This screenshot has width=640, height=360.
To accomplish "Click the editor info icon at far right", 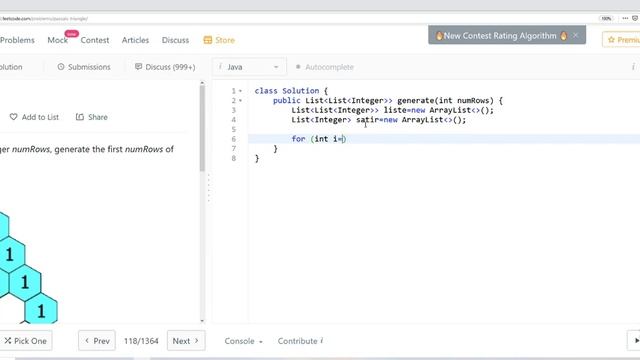I will pyautogui.click(x=633, y=67).
